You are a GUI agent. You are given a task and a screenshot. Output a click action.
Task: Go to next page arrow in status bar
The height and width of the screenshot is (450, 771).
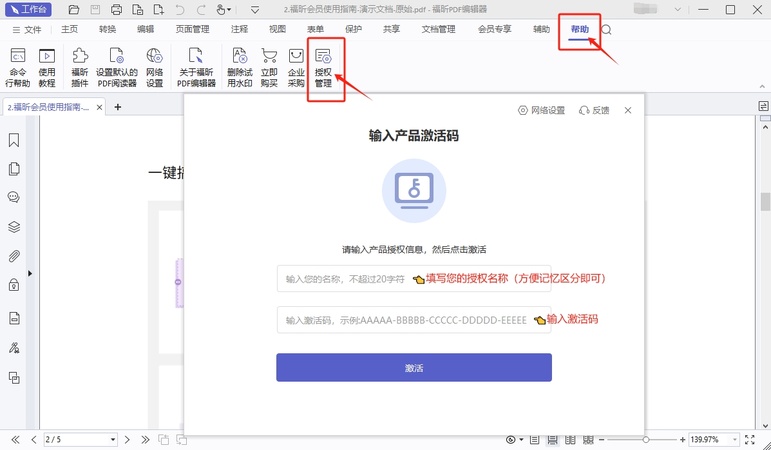pyautogui.click(x=127, y=440)
